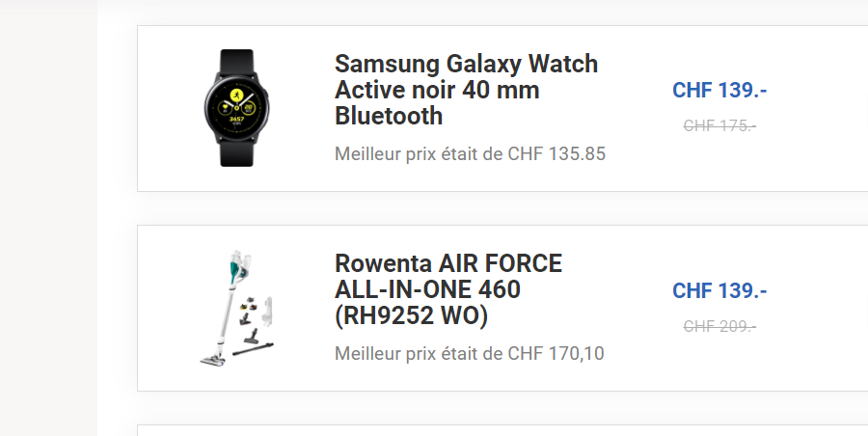
Task: Click empty area right of Rowenta price
Action: point(819,308)
